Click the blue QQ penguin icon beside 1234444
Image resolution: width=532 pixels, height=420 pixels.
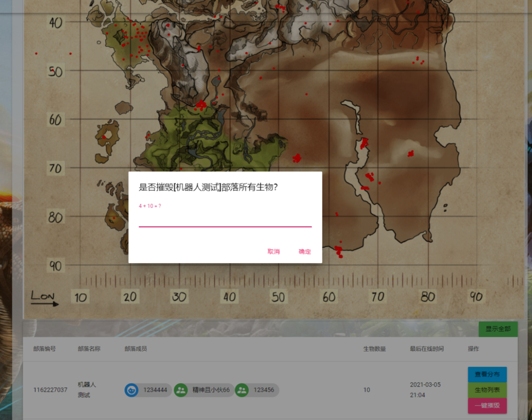point(131,390)
